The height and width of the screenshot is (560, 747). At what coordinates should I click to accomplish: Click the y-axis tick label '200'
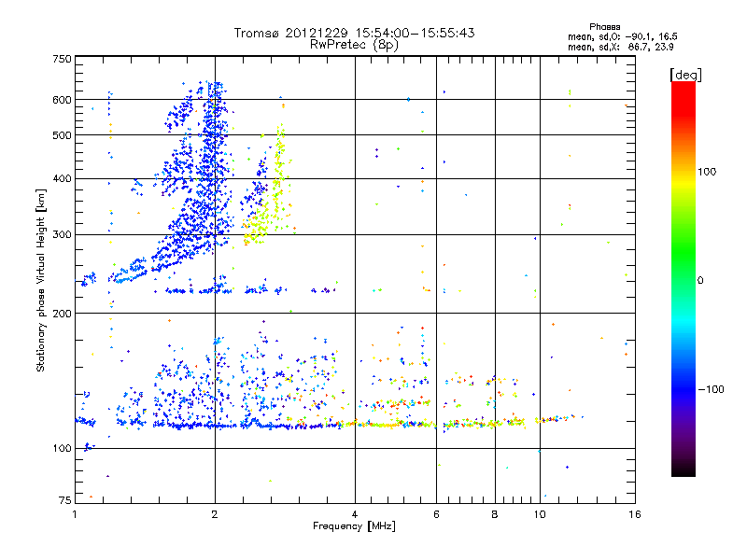pyautogui.click(x=63, y=314)
